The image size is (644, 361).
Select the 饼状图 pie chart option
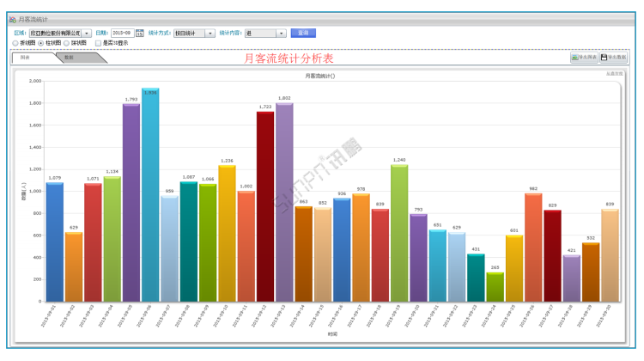[66, 43]
